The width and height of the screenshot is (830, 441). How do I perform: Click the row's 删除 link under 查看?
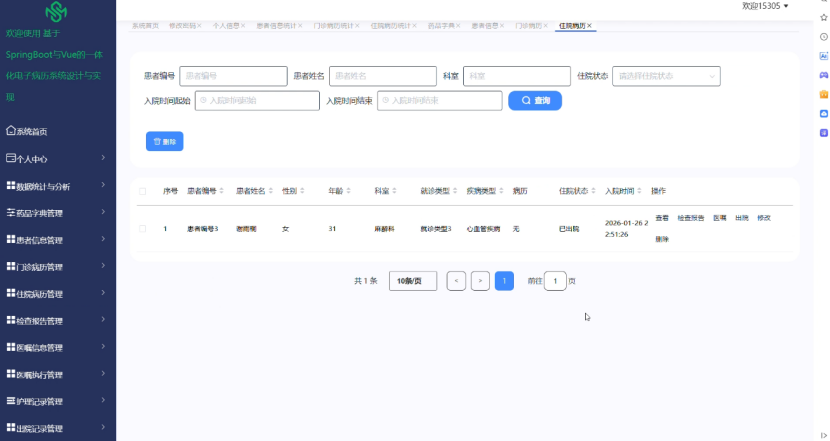pyautogui.click(x=662, y=239)
